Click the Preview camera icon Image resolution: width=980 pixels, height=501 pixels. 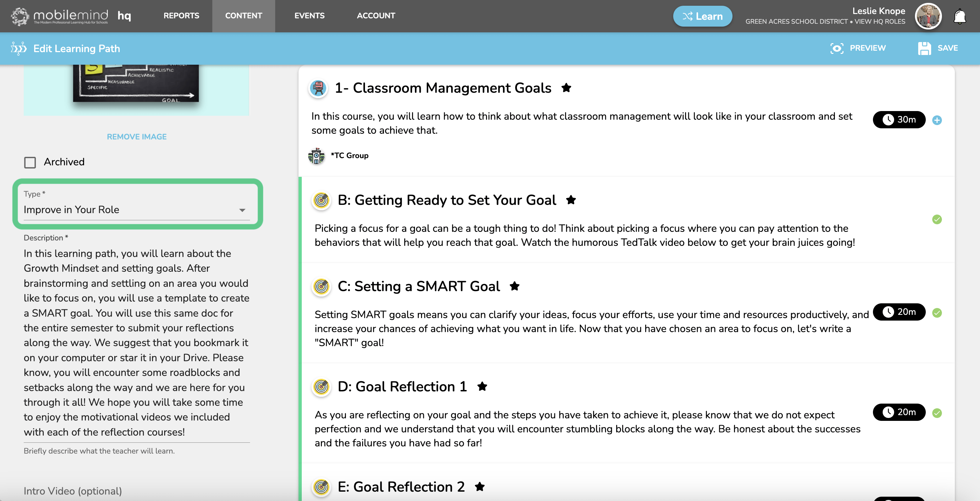pos(837,49)
